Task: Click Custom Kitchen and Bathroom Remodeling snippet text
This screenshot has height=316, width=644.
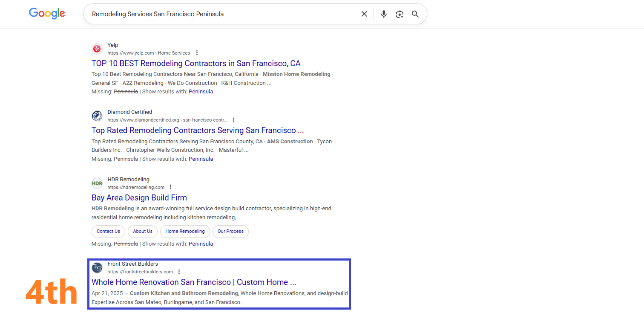Action: point(184,293)
